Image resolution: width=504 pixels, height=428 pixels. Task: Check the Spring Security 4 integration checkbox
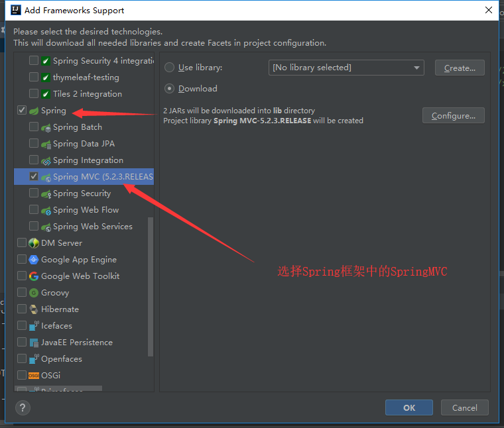[x=34, y=60]
